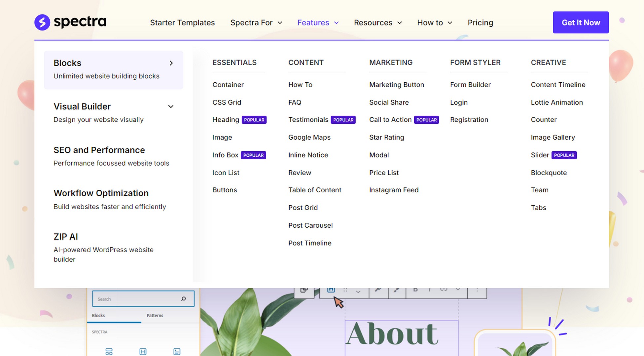
Task: Select Workflow Optimization menu item
Action: [101, 193]
